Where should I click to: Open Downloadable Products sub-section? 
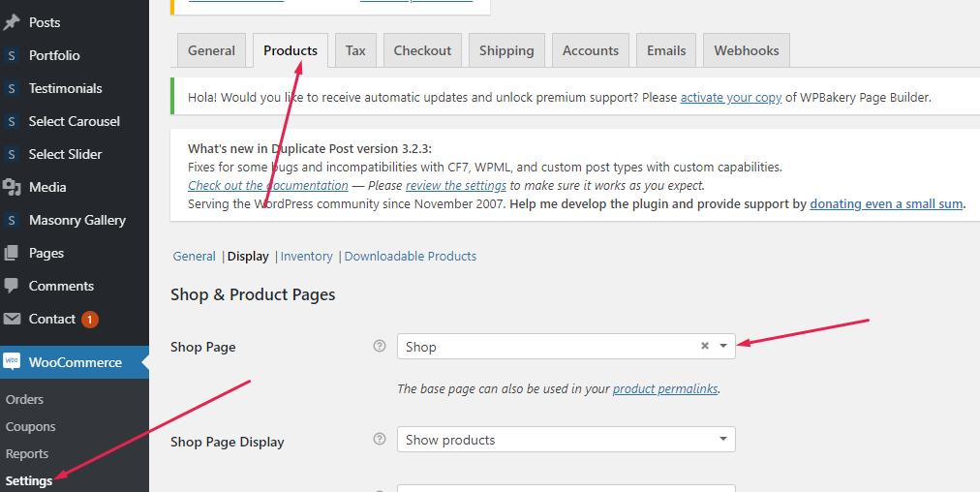point(410,257)
